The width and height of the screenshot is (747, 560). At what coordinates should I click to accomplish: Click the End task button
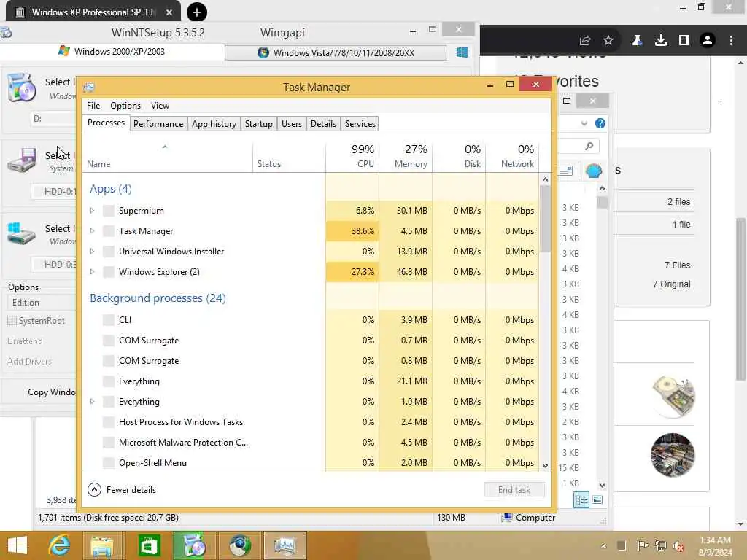click(514, 490)
